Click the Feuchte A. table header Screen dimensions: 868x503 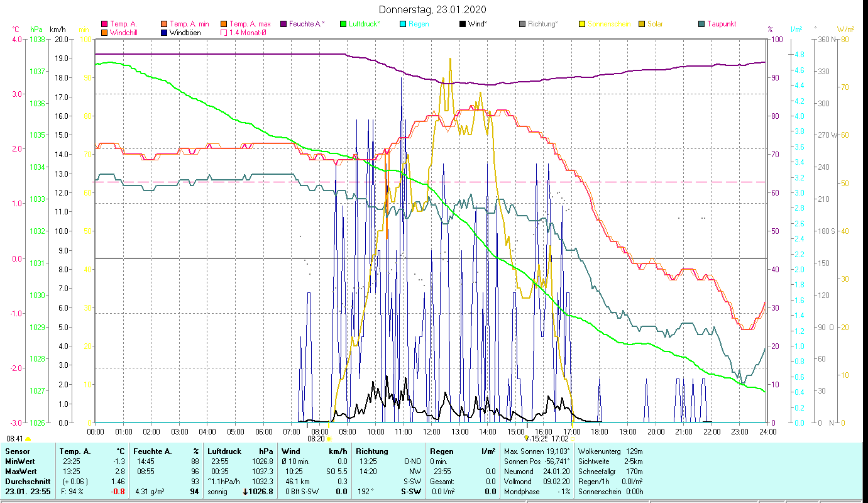click(x=153, y=451)
